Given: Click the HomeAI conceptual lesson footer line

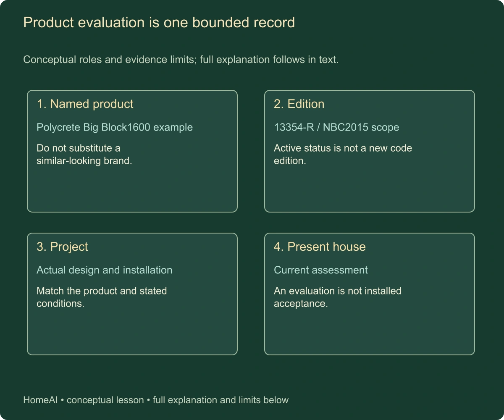Looking at the screenshot, I should point(156,400).
